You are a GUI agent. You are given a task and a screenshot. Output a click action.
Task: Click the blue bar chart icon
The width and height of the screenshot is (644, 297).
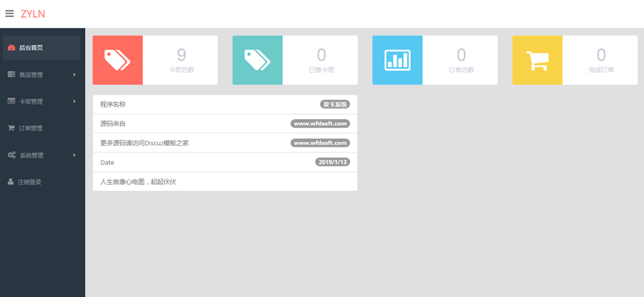coord(398,60)
